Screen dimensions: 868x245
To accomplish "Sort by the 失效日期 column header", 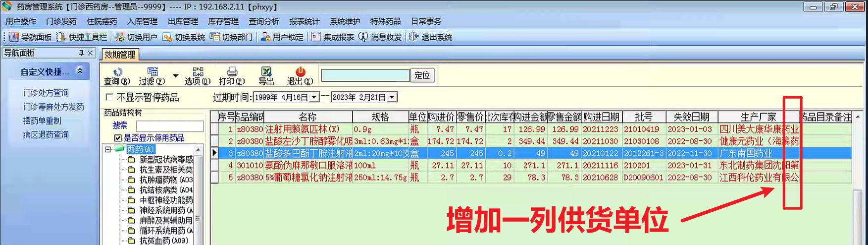I will 692,117.
